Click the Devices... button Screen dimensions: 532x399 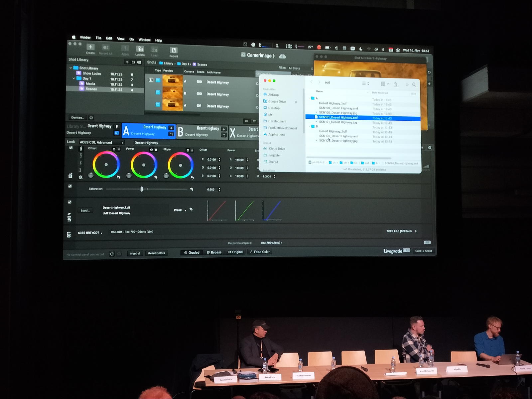pyautogui.click(x=77, y=117)
